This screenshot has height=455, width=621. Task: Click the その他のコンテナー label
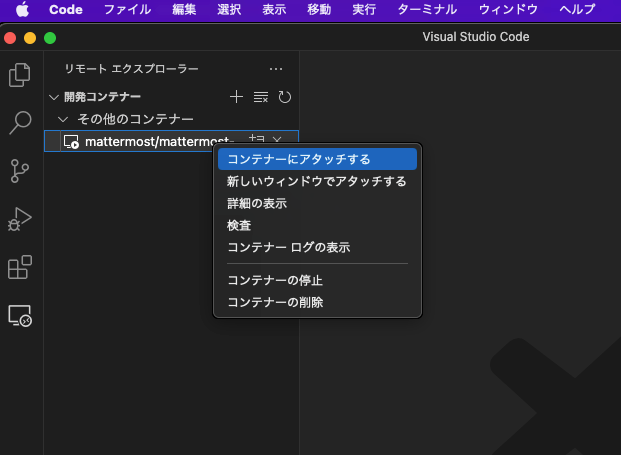tap(135, 119)
